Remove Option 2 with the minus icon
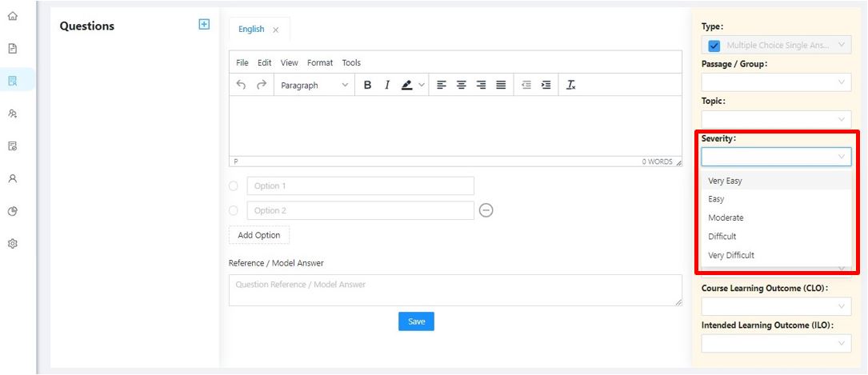This screenshot has height=375, width=868. click(x=486, y=210)
